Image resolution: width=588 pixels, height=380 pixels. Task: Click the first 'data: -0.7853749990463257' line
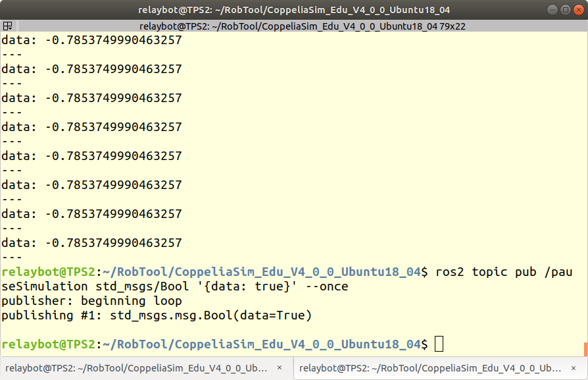pos(91,40)
